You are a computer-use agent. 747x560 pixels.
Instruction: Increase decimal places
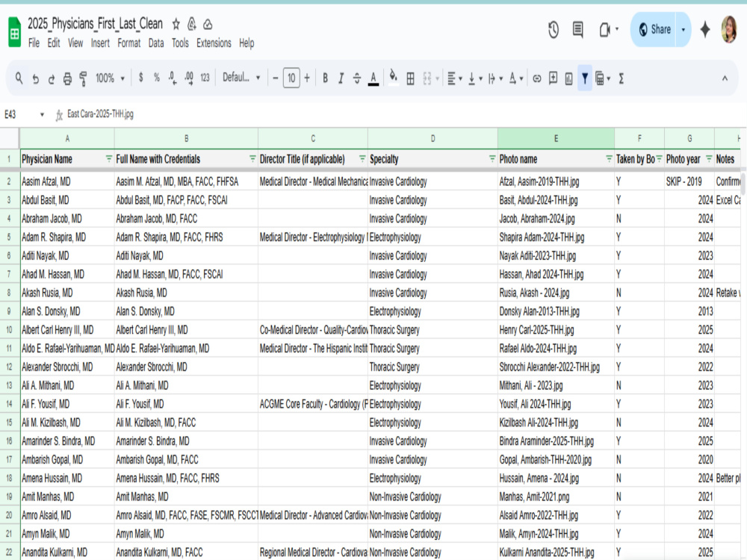tap(189, 78)
